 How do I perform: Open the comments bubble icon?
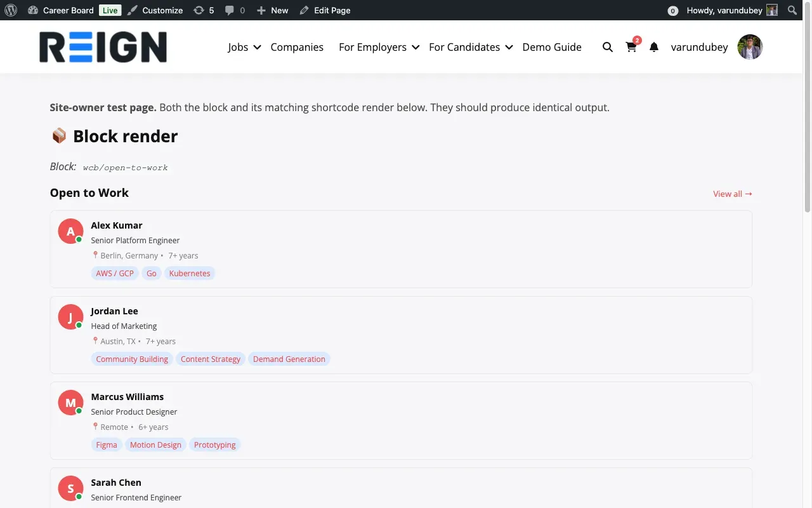pos(230,10)
